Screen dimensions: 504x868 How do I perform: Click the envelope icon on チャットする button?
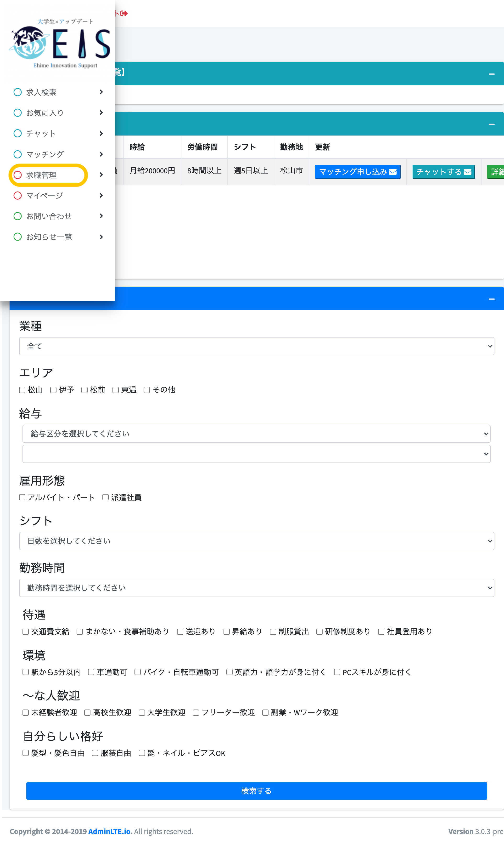(467, 172)
